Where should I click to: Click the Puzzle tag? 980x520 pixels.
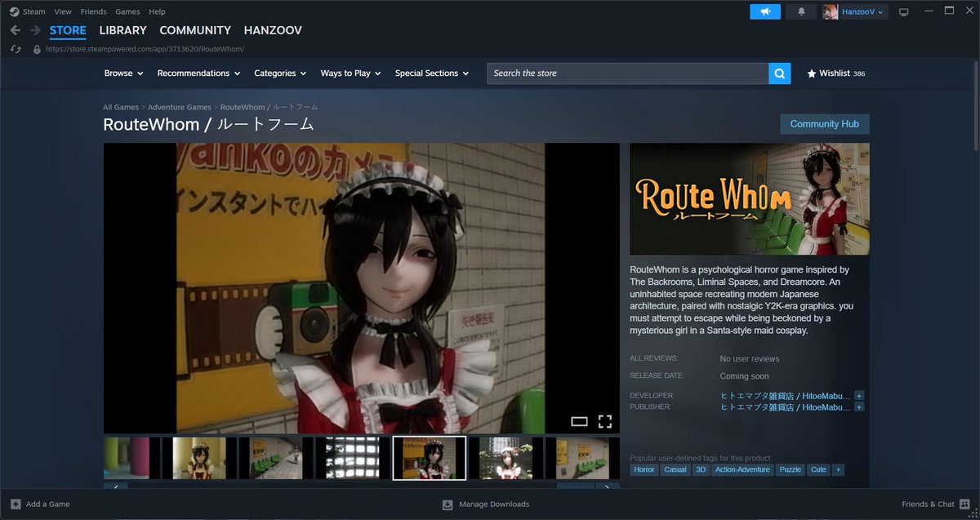click(x=791, y=469)
